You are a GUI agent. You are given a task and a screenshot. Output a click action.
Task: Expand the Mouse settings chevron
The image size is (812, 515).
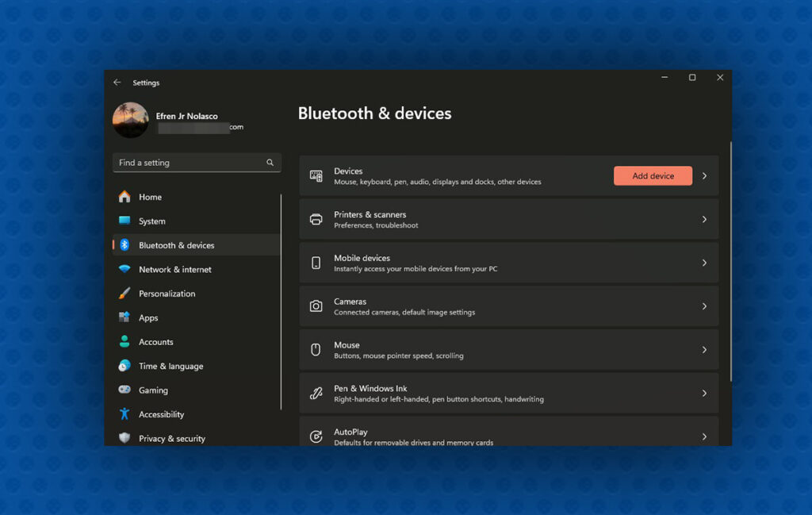pyautogui.click(x=704, y=349)
